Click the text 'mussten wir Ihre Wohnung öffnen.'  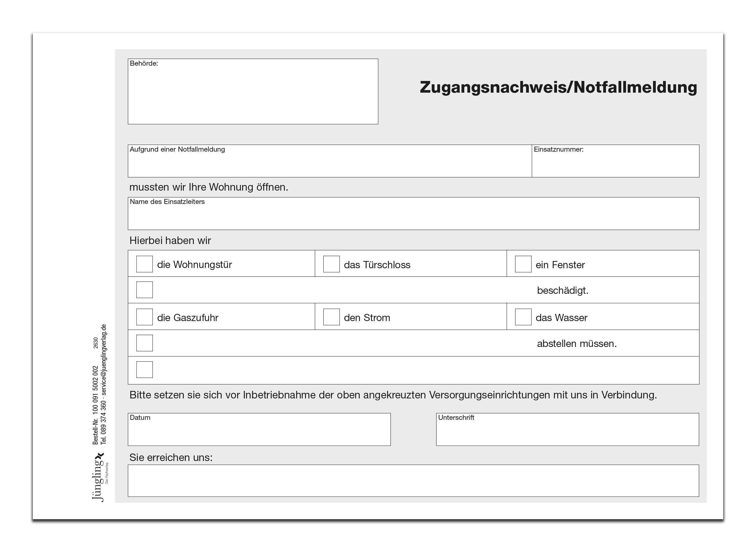pos(208,187)
